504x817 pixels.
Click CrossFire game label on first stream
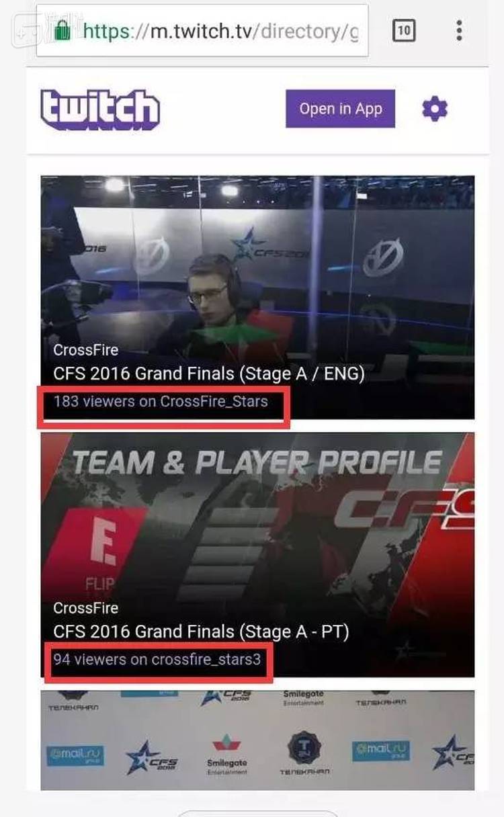[x=85, y=350]
